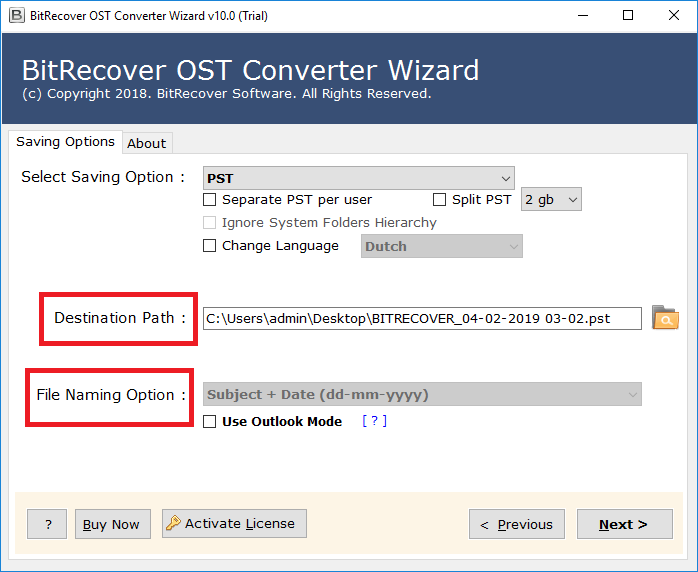Click the Activate License button
The image size is (698, 572).
click(x=234, y=523)
